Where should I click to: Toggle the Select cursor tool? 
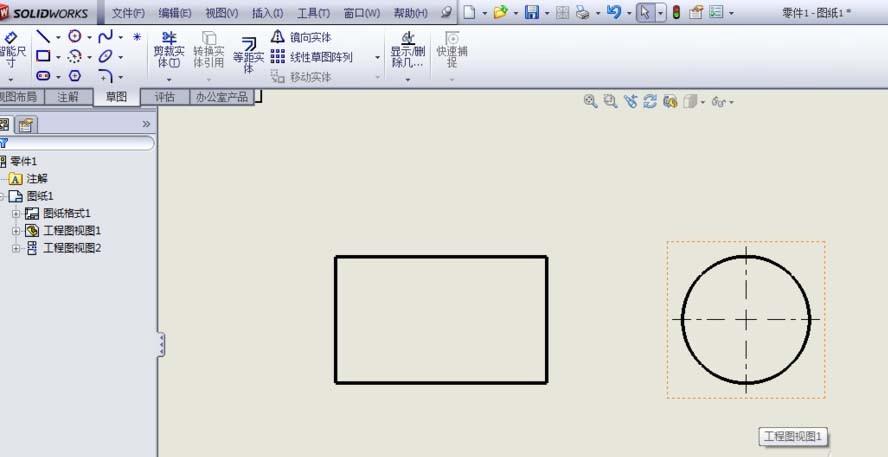click(x=645, y=12)
